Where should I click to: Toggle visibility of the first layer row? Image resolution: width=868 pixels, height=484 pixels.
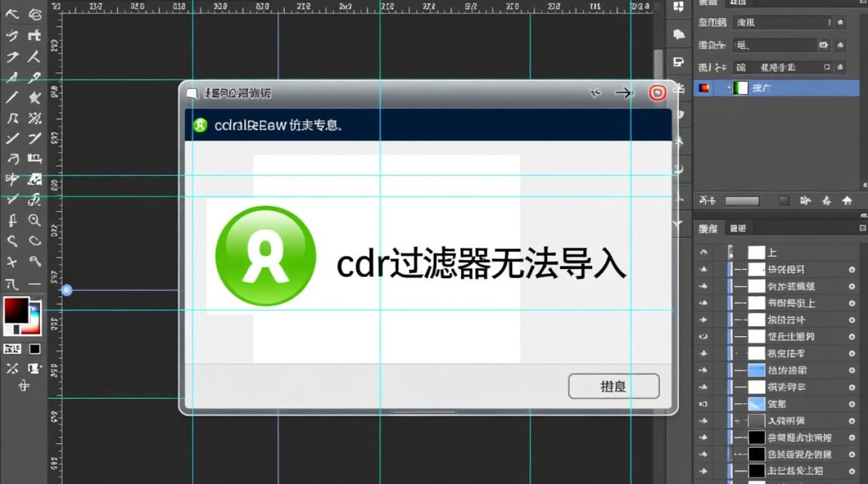(703, 252)
